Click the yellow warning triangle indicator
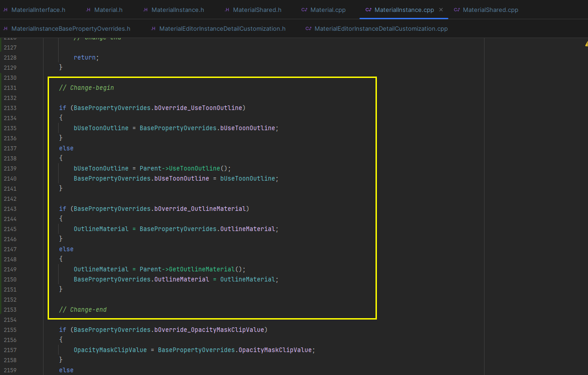 (x=586, y=43)
